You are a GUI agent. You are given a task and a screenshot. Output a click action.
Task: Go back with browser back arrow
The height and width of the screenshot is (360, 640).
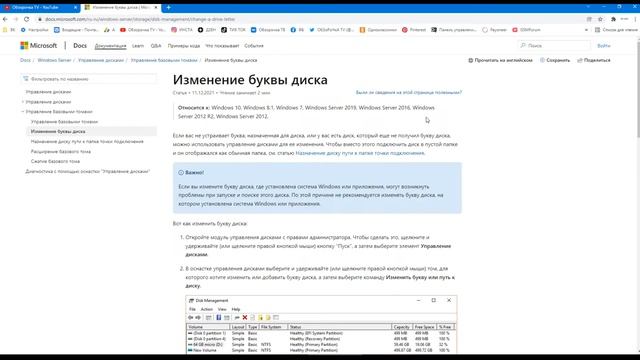[5, 19]
